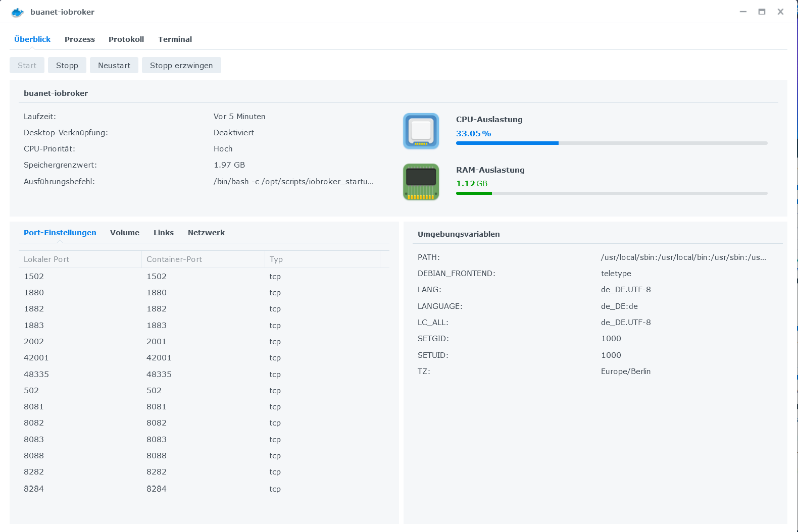Open the Protokoll tab

point(126,39)
